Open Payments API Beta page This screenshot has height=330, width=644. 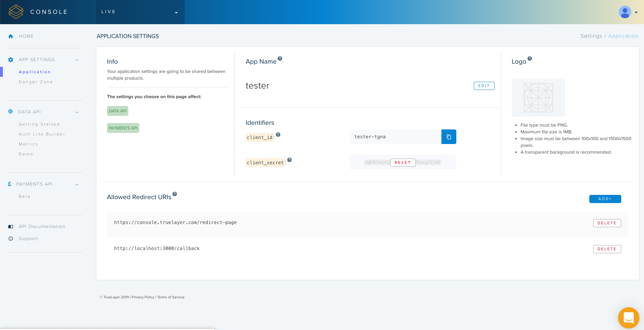(25, 196)
